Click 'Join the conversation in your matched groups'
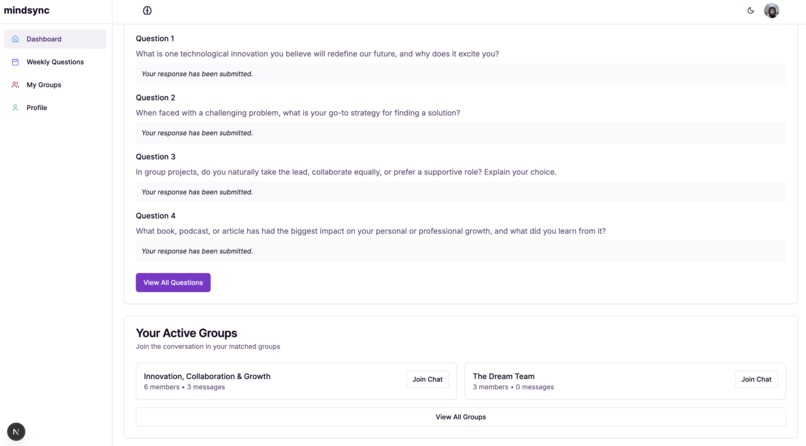The height and width of the screenshot is (446, 806). (208, 347)
